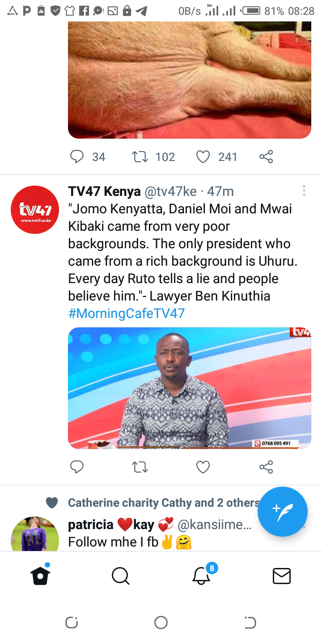Open TV47 Kenya profile avatar
The image size is (322, 644).
(x=35, y=210)
